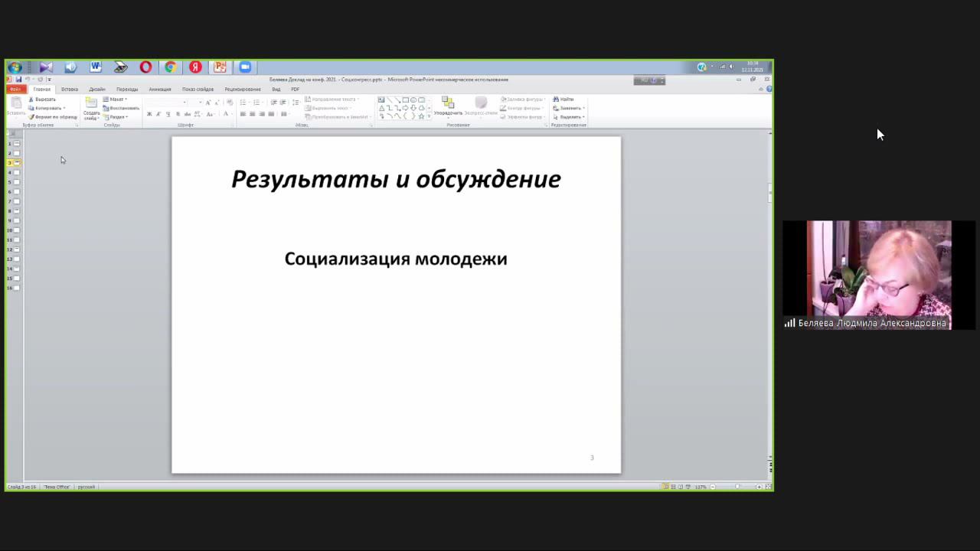Pick the right arrow shape in the gallery
The image size is (980, 551).
[406, 108]
